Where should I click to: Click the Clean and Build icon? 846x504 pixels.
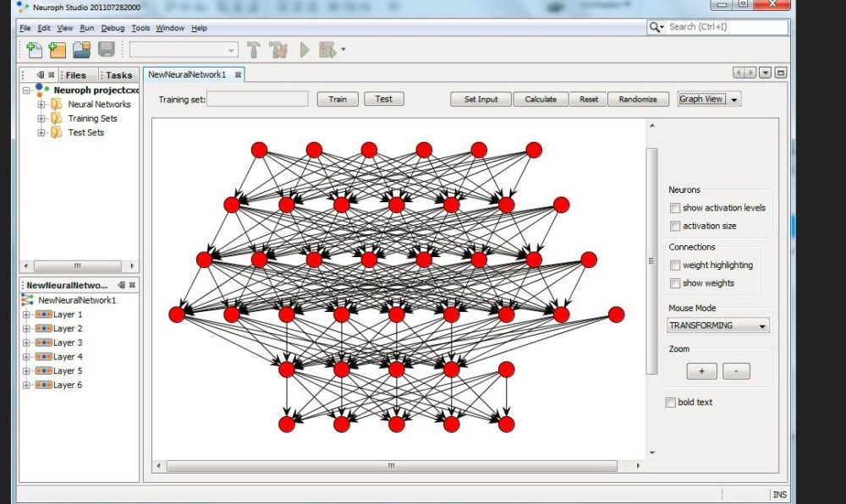coord(278,51)
